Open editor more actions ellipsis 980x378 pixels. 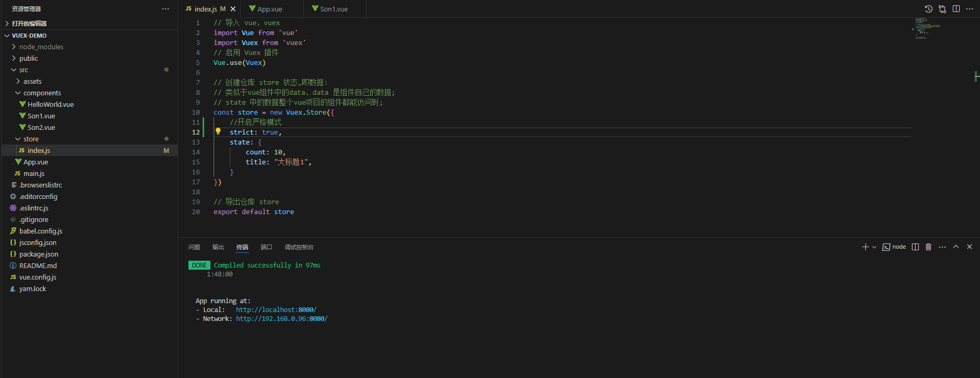(970, 9)
